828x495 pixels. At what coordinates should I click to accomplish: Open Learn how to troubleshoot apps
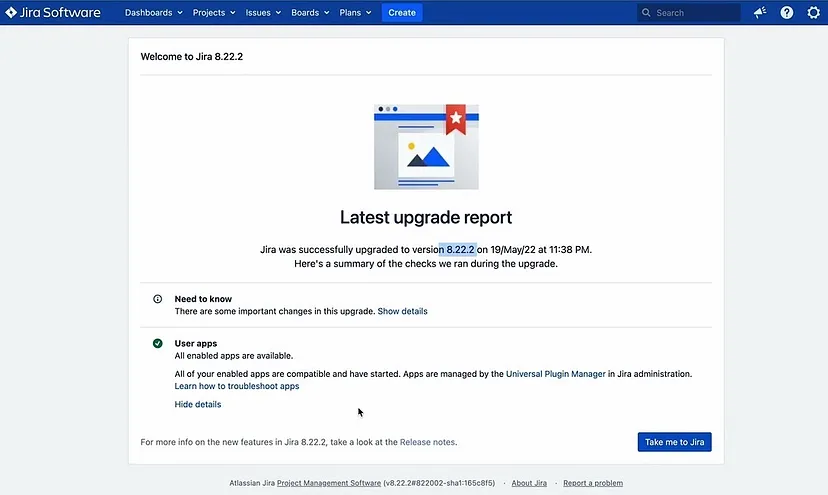(237, 386)
